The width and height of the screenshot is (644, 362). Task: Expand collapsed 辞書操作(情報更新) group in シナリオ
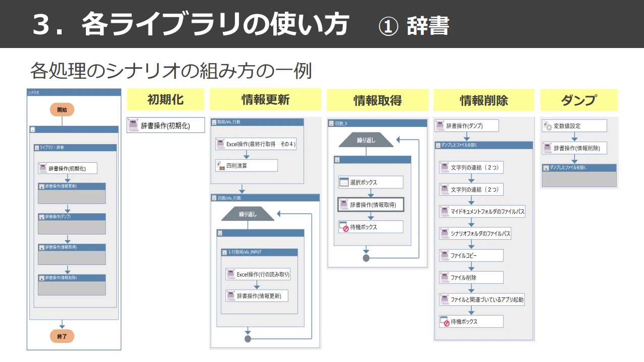(x=41, y=187)
